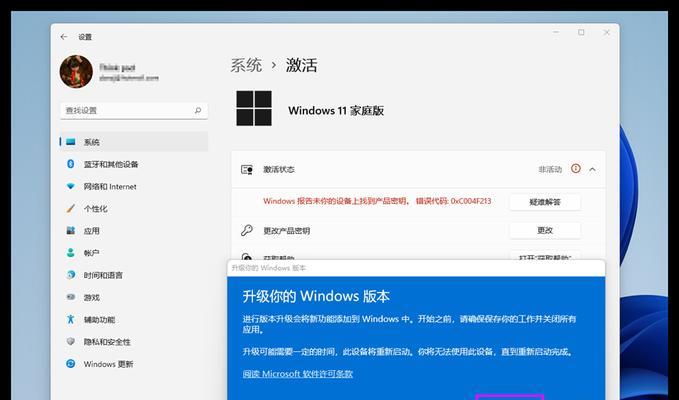The image size is (679, 400).
Task: Click the search magnifier icon
Action: point(198,110)
